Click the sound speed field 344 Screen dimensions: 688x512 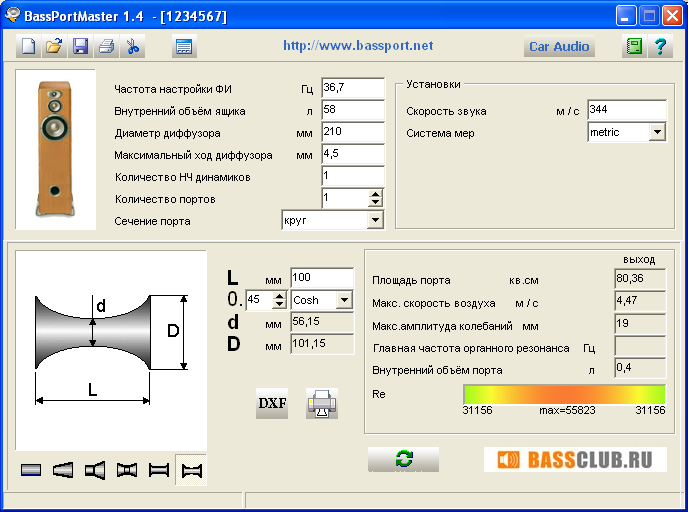(x=627, y=110)
